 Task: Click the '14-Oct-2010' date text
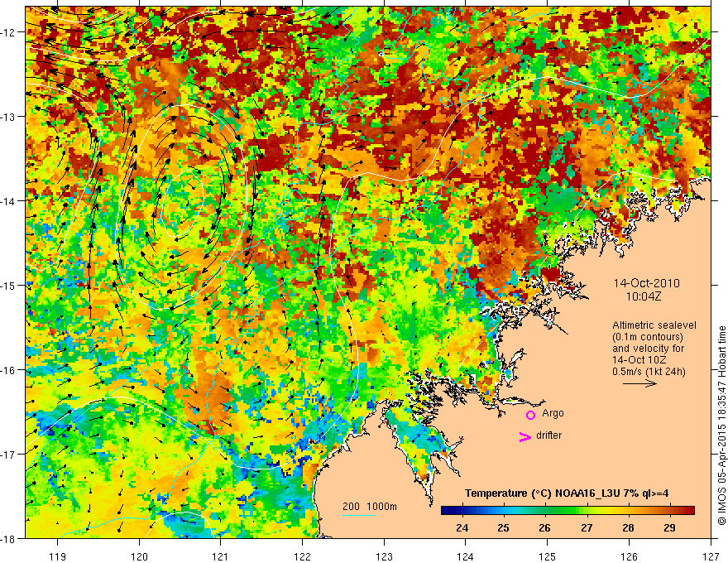click(x=646, y=283)
